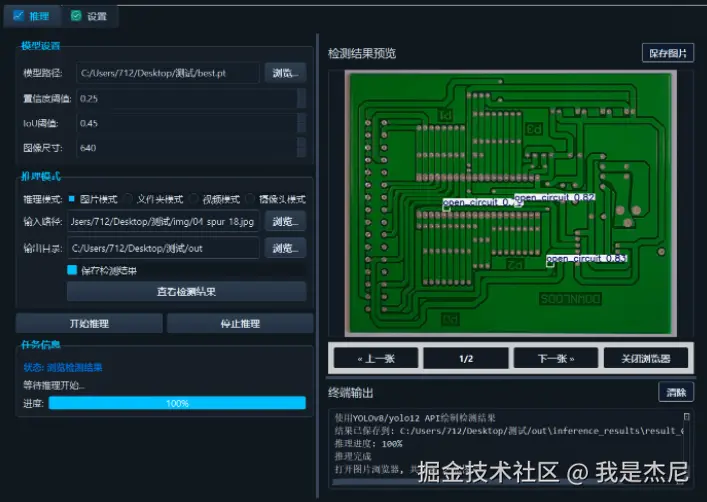Go to previous image with 上一张
This screenshot has width=707, height=502.
point(376,359)
